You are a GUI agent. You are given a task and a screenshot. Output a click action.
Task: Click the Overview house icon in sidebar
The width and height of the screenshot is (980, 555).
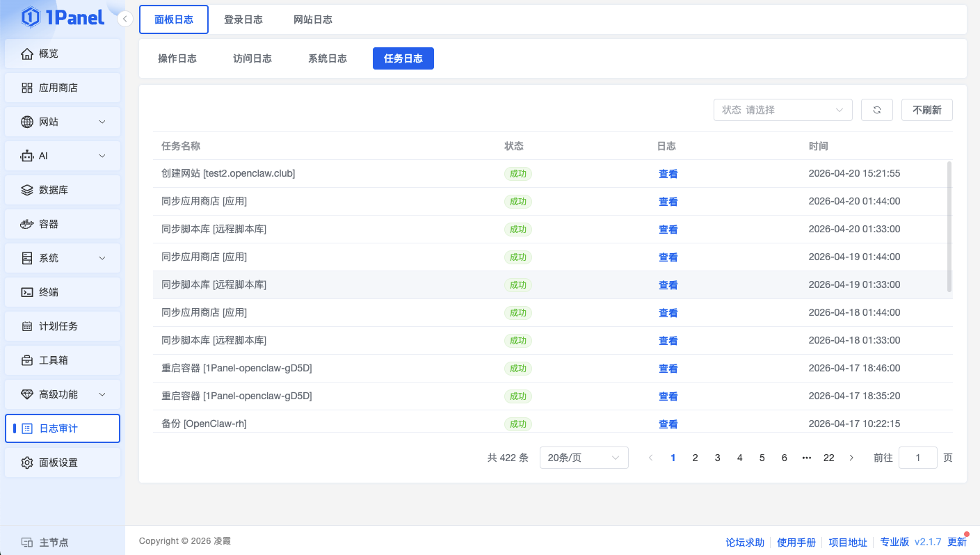coord(27,54)
